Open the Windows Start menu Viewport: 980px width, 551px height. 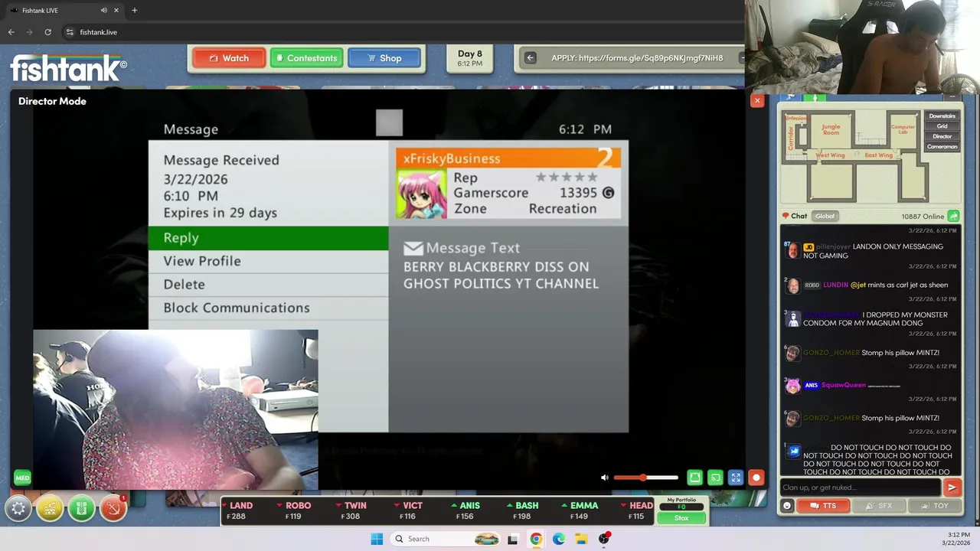(x=377, y=539)
